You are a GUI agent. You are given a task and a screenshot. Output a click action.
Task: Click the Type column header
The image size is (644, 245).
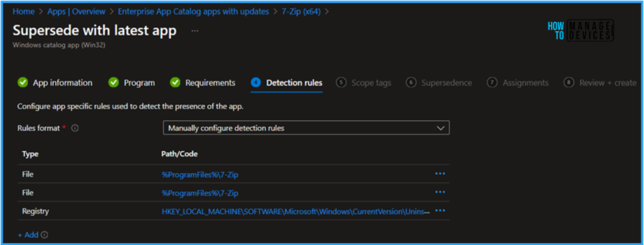(x=30, y=154)
